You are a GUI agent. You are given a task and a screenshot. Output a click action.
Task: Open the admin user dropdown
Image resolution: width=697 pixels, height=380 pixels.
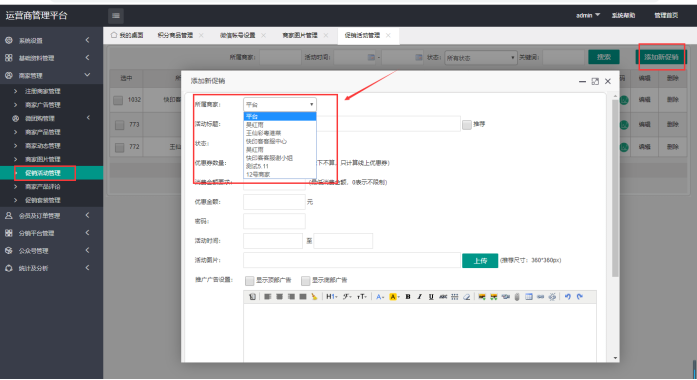(588, 16)
